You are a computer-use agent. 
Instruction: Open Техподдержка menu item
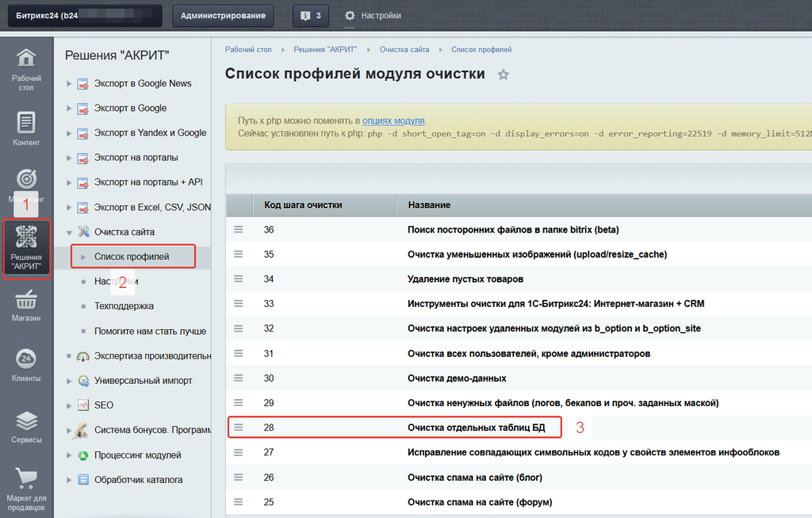pos(124,306)
